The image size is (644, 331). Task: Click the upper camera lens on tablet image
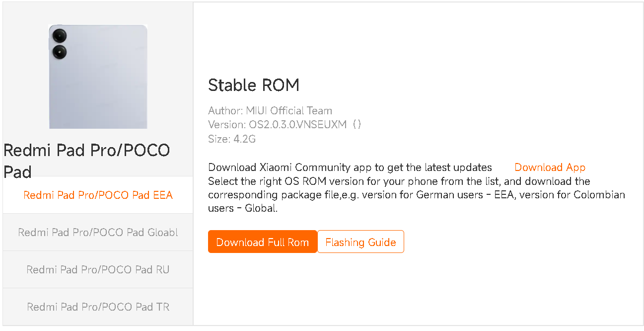[x=60, y=36]
